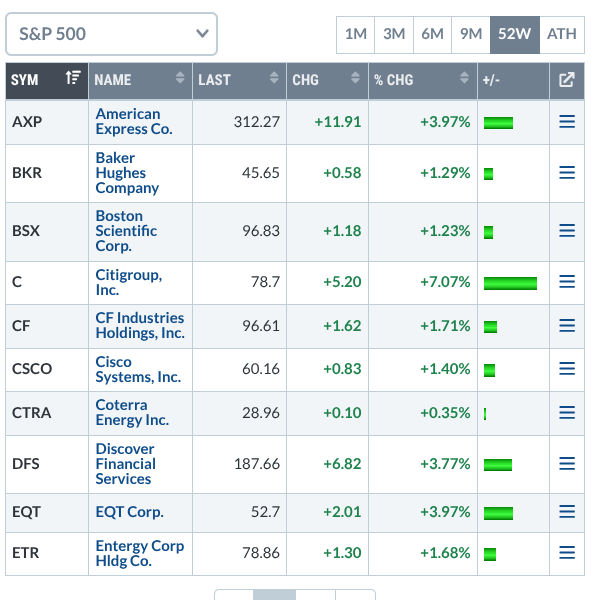Open Coterra Energy Inc. link

[x=132, y=413]
